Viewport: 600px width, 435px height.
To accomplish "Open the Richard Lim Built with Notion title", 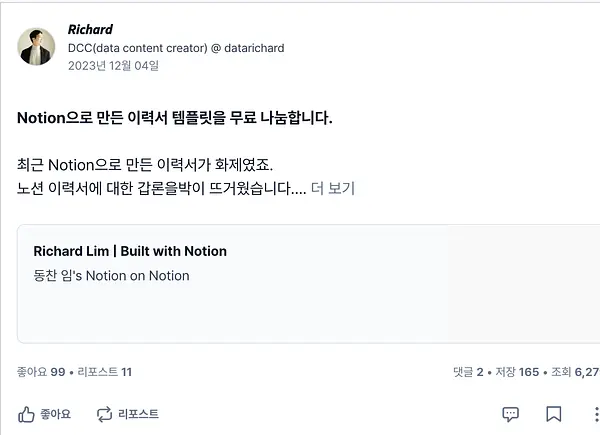I will [x=130, y=251].
